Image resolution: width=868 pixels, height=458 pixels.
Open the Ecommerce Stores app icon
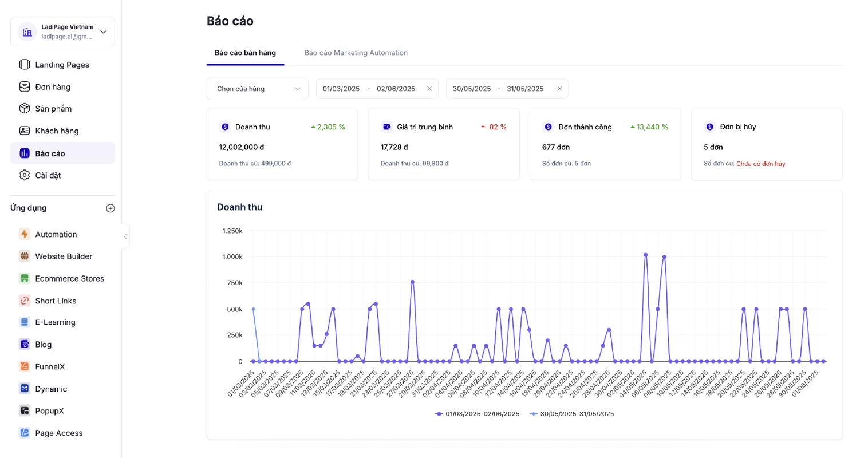click(x=25, y=278)
